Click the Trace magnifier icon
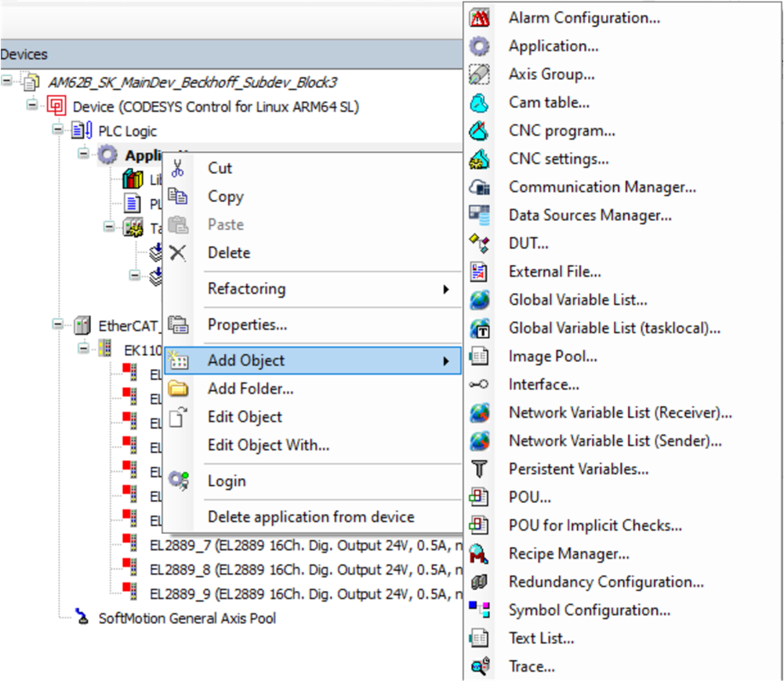This screenshot has width=784, height=681. click(480, 667)
